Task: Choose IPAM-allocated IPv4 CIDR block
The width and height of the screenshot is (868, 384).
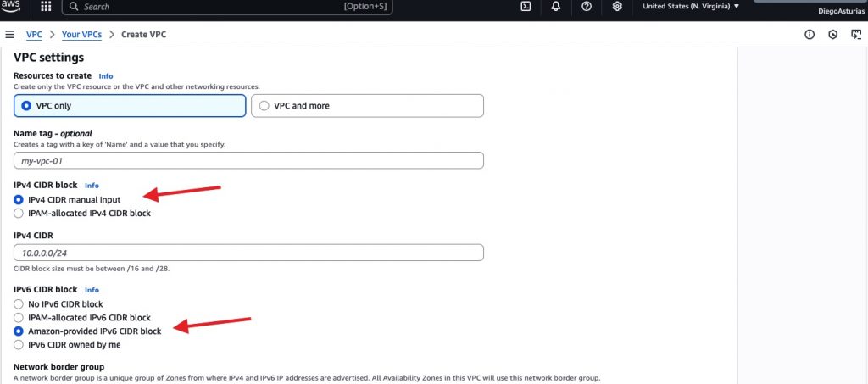Action: point(19,213)
